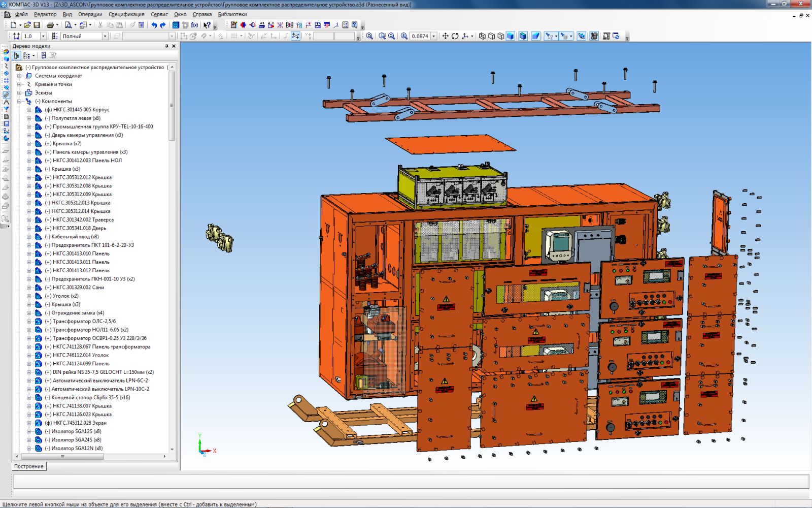Open the Операции menu
This screenshot has height=508, width=812.
click(90, 14)
